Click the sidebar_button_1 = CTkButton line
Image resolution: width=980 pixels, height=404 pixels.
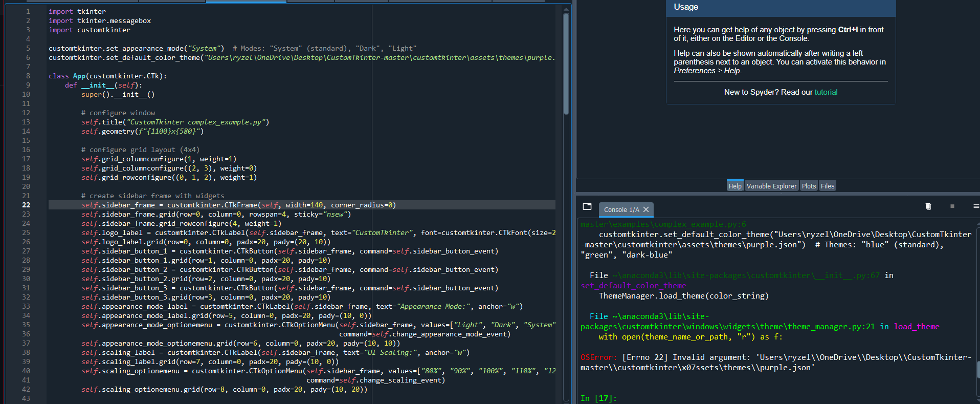pos(290,251)
